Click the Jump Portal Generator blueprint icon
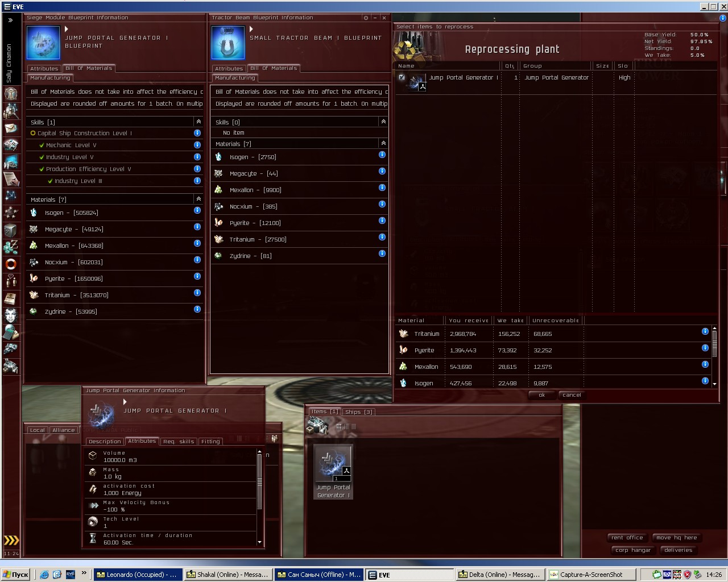Viewport: 728px width, 582px height. [43, 42]
